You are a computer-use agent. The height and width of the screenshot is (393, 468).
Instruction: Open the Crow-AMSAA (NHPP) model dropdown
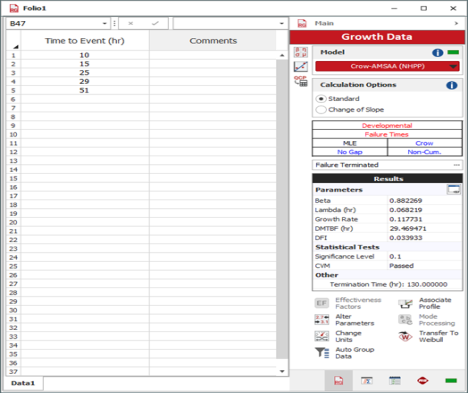[387, 66]
